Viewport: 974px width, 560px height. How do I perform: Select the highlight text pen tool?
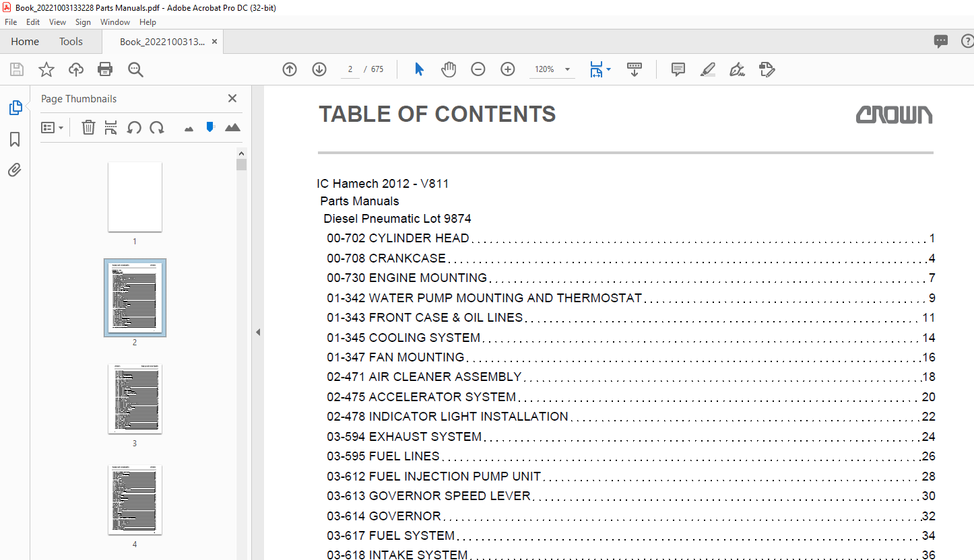[707, 69]
